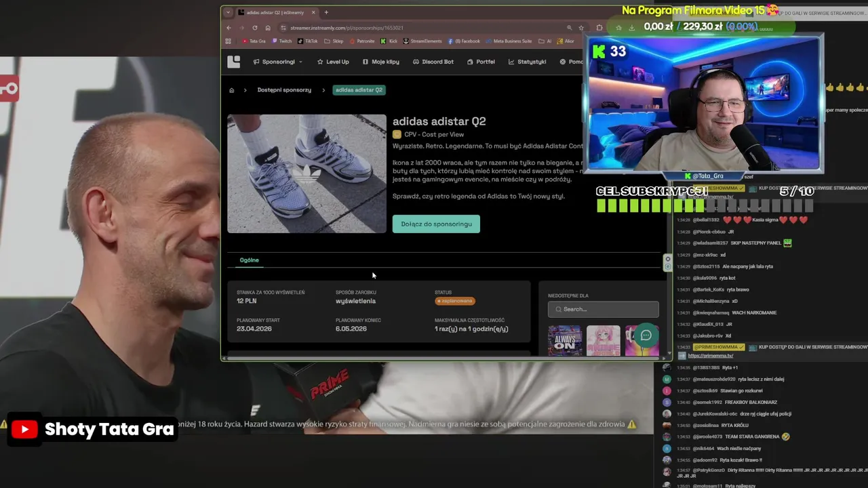This screenshot has height=488, width=868.
Task: Bookmark this page with the star icon
Action: (x=581, y=28)
